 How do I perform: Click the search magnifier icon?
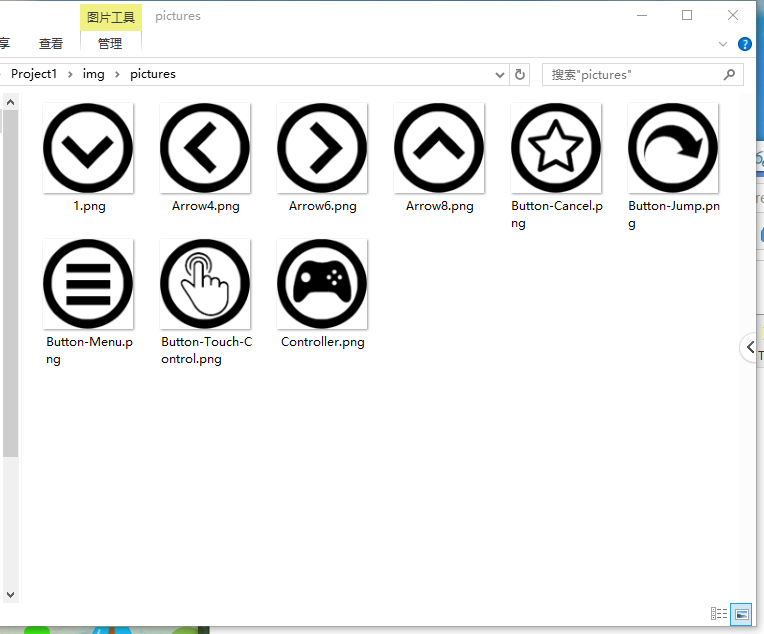(x=729, y=75)
